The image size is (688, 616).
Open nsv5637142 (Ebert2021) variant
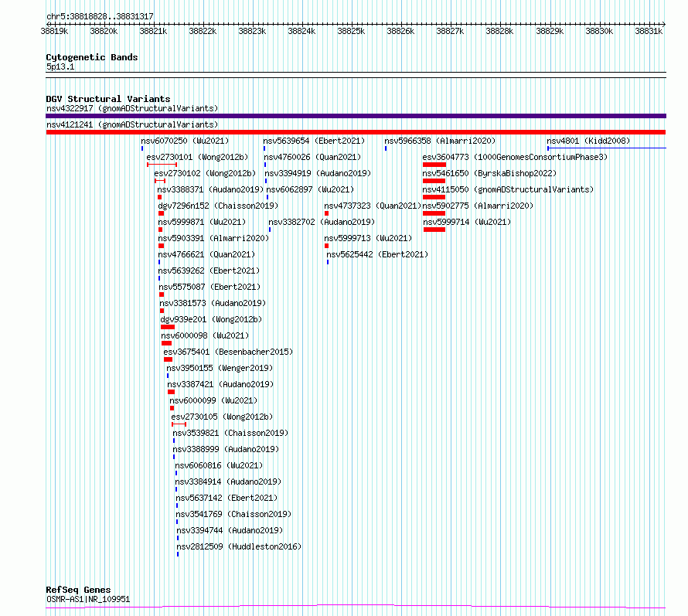coord(226,498)
